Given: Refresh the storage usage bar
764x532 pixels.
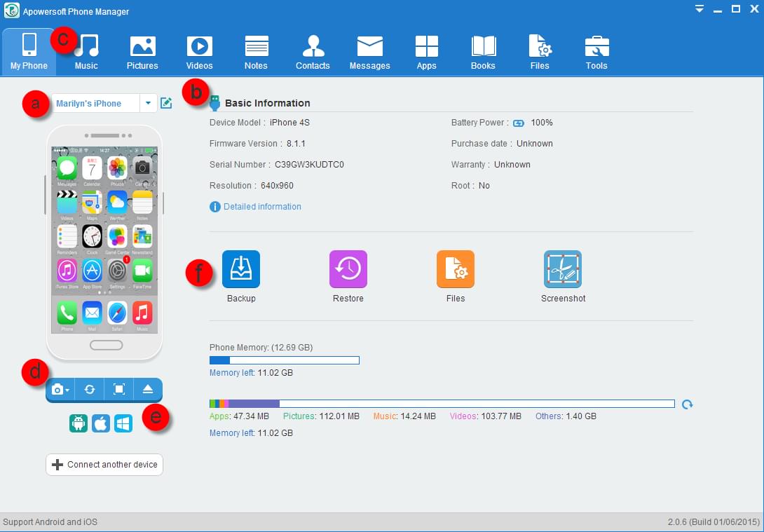Looking at the screenshot, I should [x=688, y=404].
